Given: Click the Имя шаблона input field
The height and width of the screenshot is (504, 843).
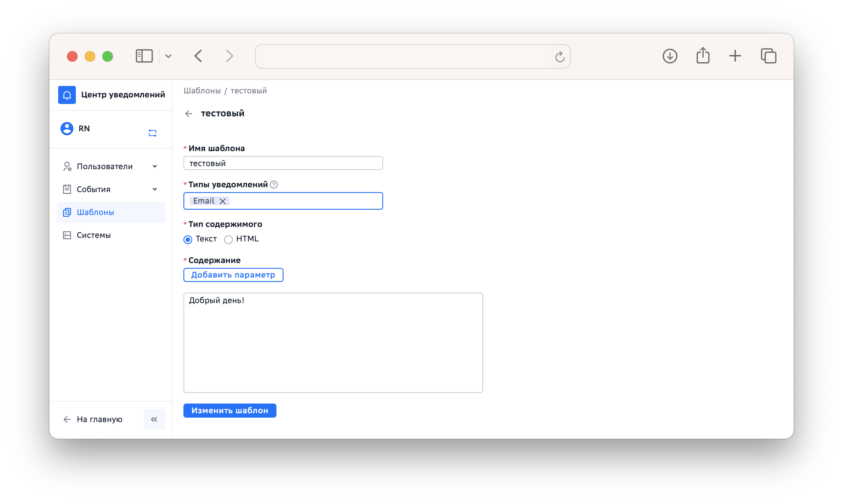Looking at the screenshot, I should click(283, 163).
